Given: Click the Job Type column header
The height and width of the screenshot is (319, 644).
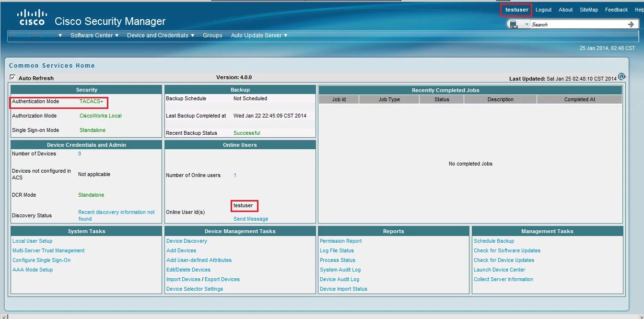Looking at the screenshot, I should coord(389,99).
